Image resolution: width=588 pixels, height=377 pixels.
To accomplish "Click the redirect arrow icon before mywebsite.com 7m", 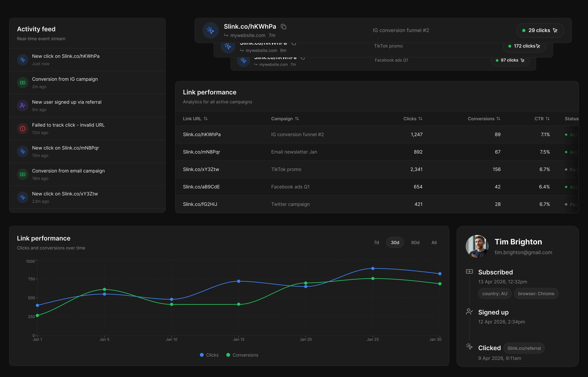I will point(226,35).
